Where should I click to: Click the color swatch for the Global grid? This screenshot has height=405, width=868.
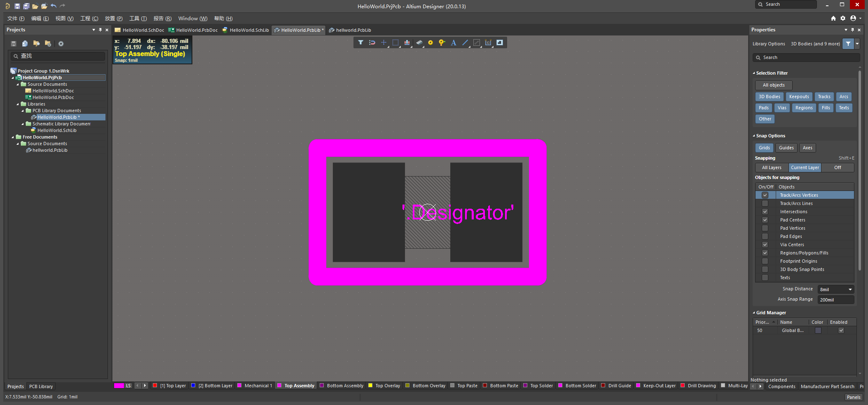[x=818, y=330]
